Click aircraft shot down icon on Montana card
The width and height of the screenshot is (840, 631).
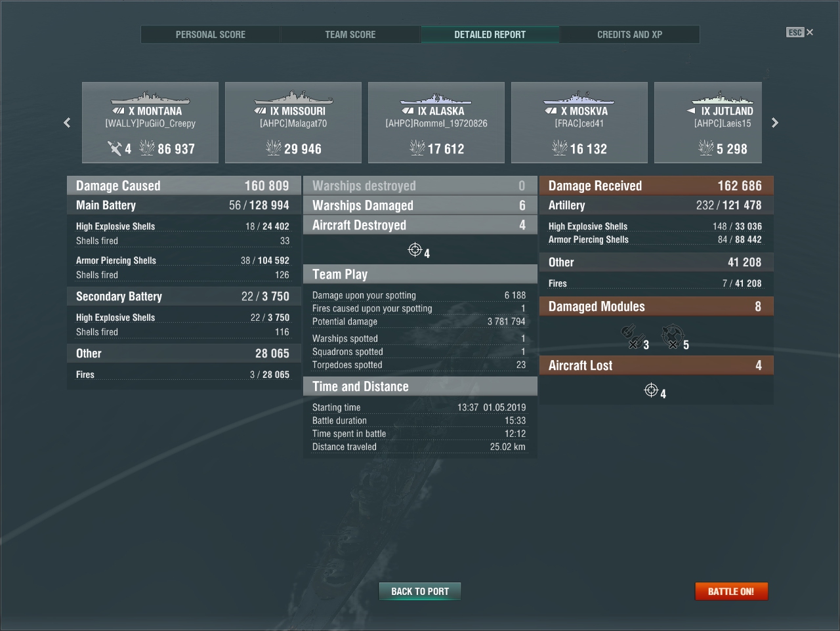click(x=115, y=149)
